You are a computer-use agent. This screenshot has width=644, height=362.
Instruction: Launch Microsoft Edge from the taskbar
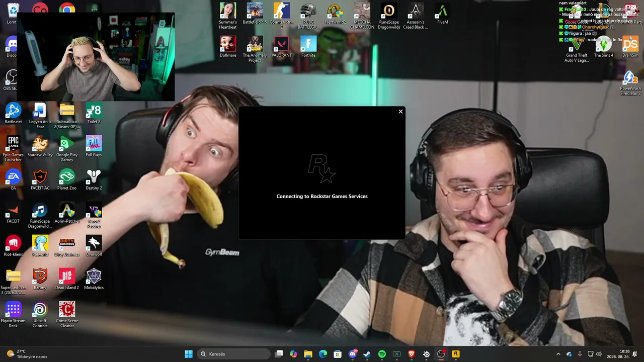(x=323, y=354)
